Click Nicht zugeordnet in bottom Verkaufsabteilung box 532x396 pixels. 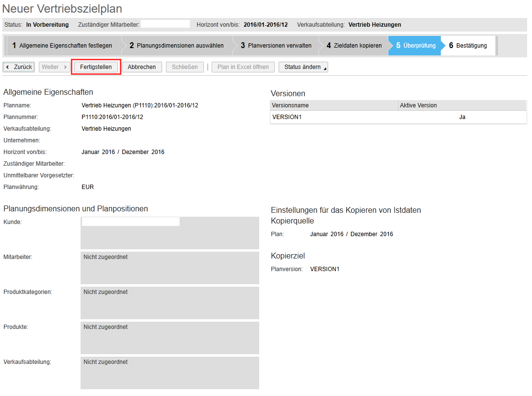coord(105,362)
